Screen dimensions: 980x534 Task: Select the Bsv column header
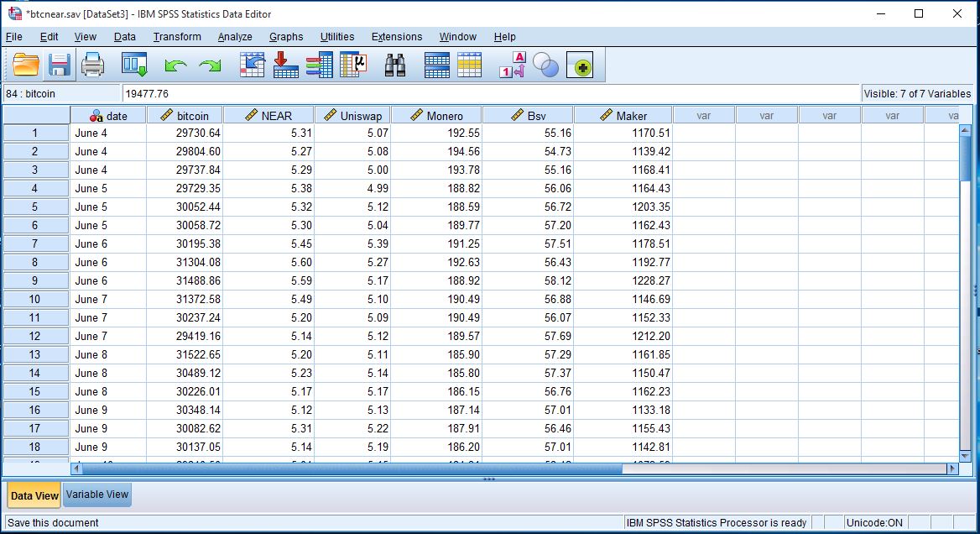coord(528,116)
